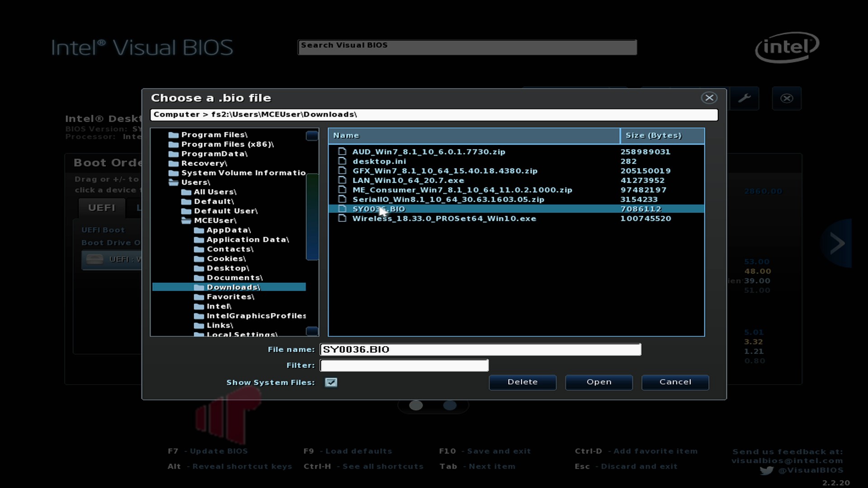This screenshot has height=488, width=868.
Task: Click the folder icon of Program Files\
Action: coord(174,135)
